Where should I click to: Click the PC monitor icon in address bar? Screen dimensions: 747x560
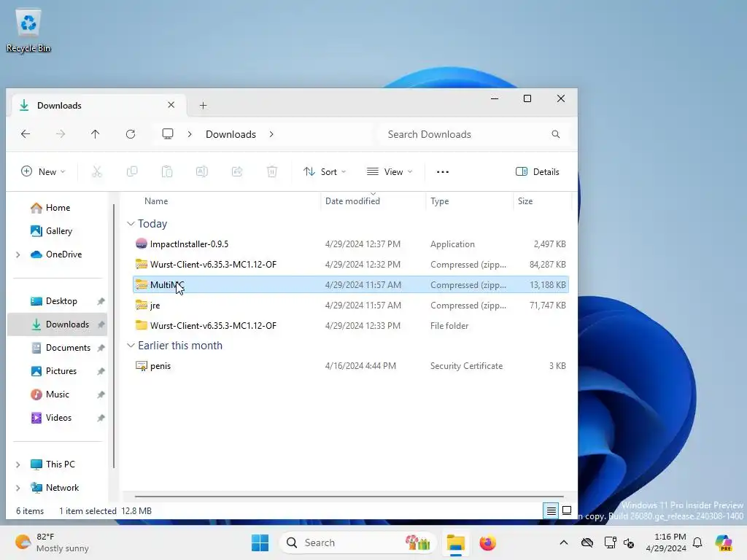[x=168, y=134]
